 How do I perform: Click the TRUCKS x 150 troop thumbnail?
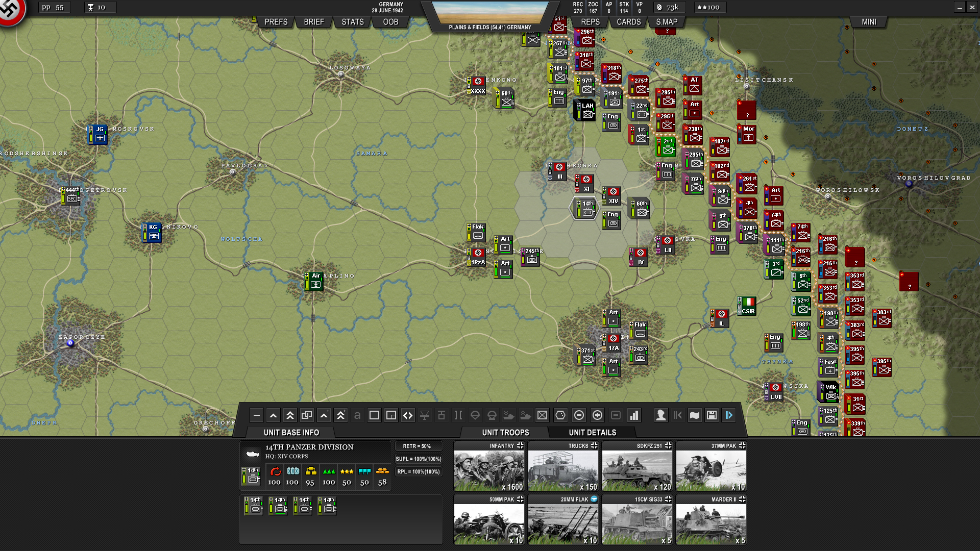pos(563,466)
